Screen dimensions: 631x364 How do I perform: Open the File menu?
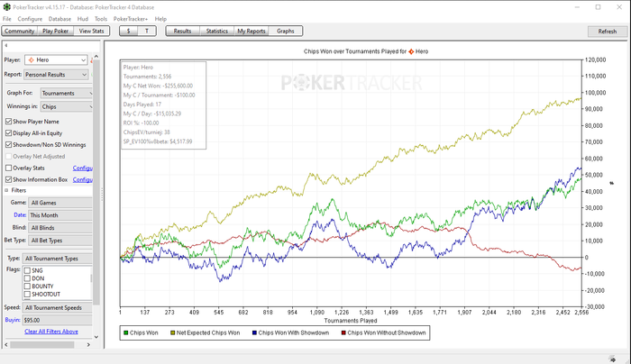tap(7, 19)
